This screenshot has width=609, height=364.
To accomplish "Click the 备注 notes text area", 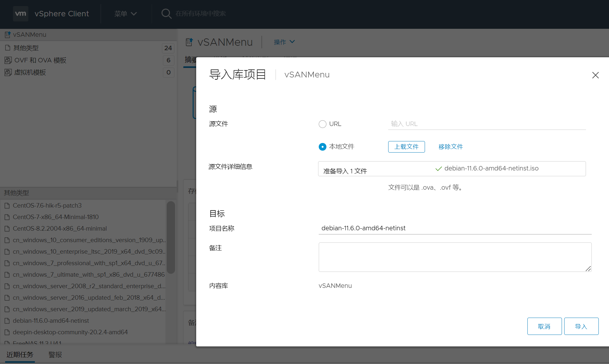I will point(454,257).
